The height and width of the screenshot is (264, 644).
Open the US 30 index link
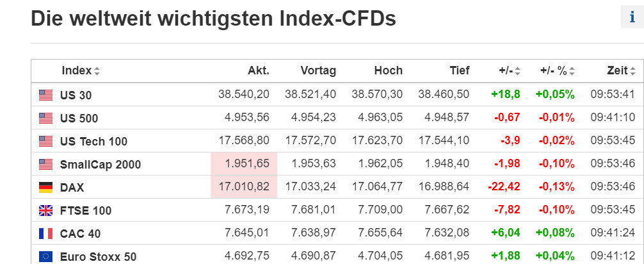click(76, 95)
